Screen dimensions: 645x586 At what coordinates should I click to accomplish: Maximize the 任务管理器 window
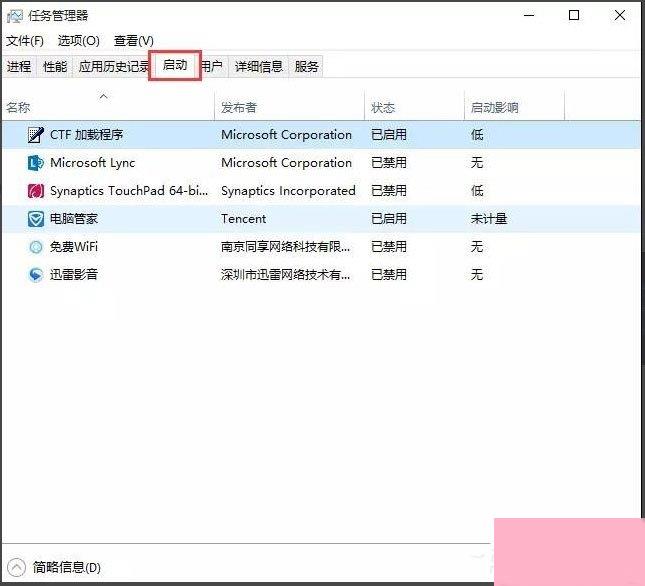[x=574, y=16]
